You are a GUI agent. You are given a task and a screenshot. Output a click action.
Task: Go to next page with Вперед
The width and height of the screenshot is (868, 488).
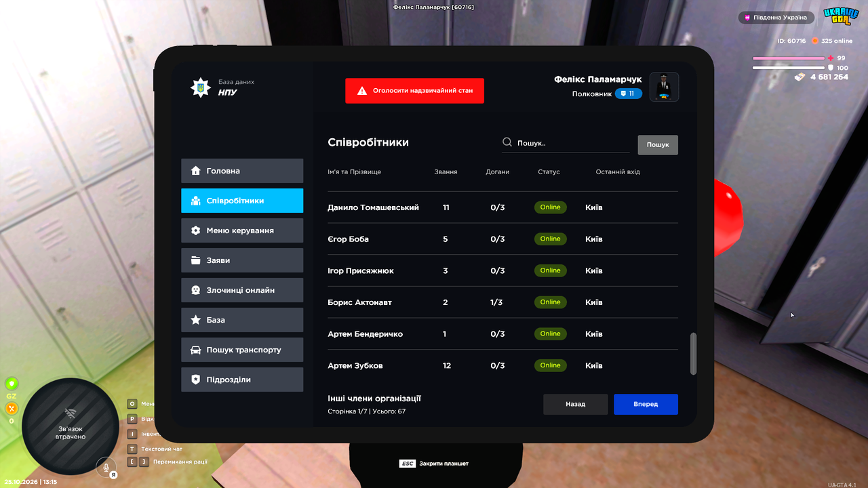point(646,404)
